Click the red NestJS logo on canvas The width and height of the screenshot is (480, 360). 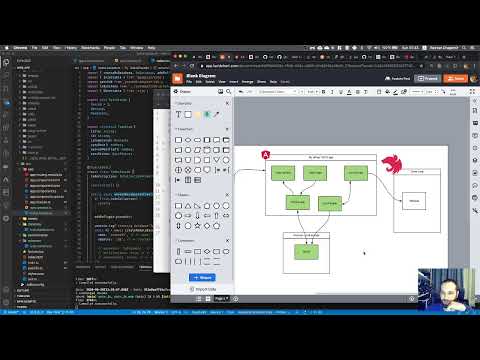coord(392,164)
